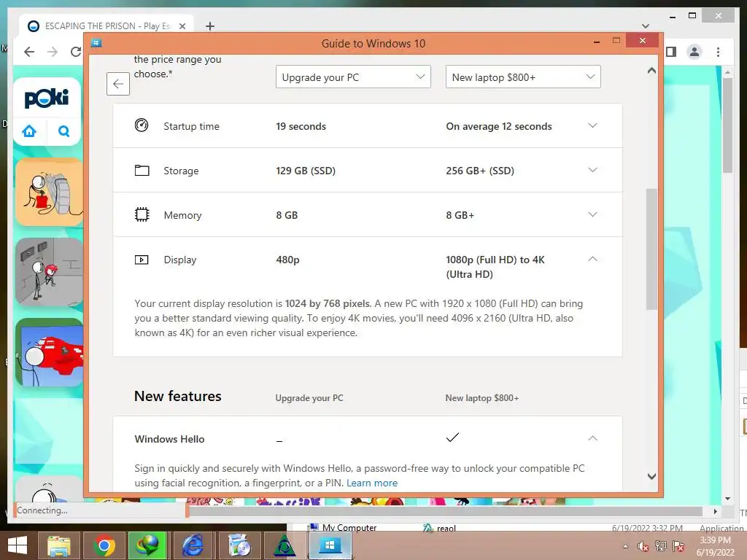Click the Startup time gauge icon
This screenshot has width=747, height=560.
pyautogui.click(x=142, y=125)
